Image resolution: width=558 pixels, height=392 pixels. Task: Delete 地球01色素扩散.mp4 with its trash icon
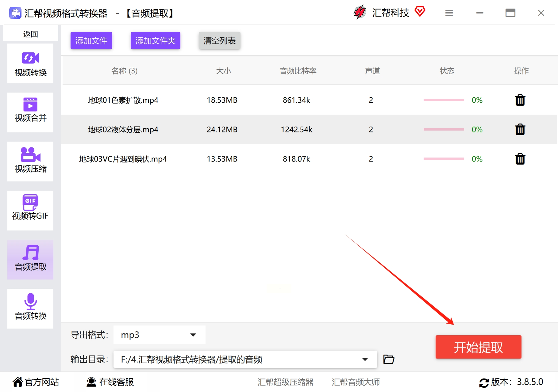pos(520,100)
